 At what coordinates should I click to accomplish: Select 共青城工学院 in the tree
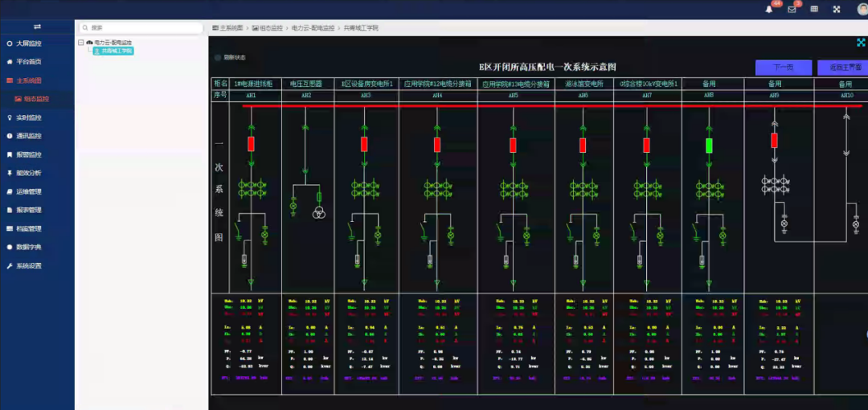113,51
